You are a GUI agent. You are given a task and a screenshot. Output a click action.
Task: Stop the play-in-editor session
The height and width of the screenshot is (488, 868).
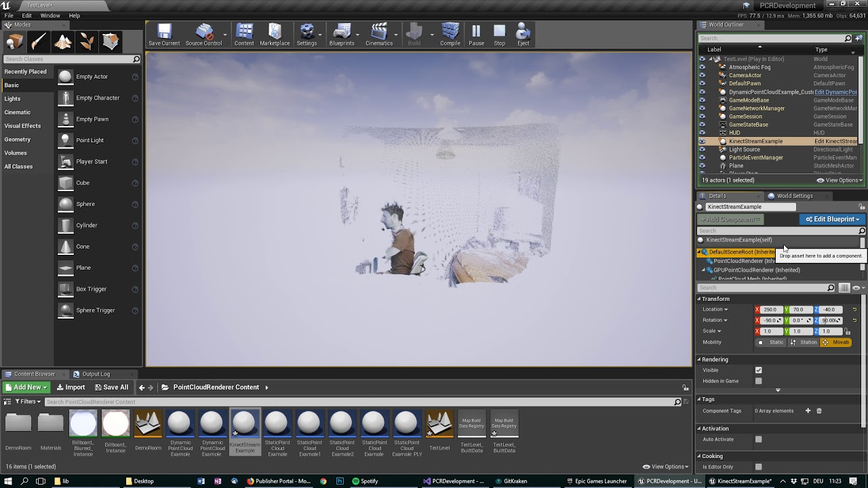click(x=499, y=35)
